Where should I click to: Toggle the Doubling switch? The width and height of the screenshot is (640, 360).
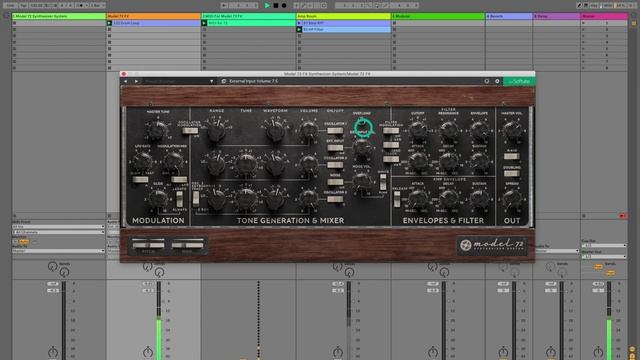click(x=512, y=173)
